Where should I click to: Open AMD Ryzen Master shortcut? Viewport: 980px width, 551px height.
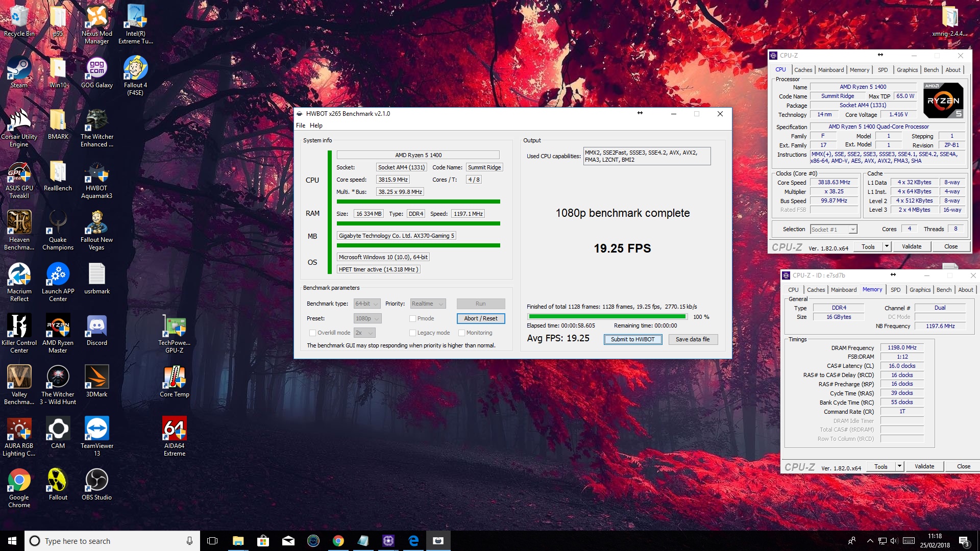tap(58, 334)
